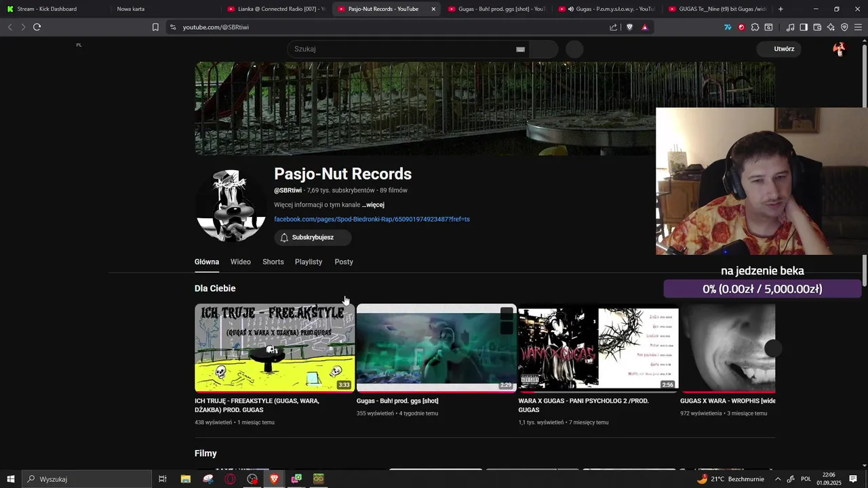Open the 7TV extension icon
This screenshot has width=868, height=488.
click(x=728, y=27)
